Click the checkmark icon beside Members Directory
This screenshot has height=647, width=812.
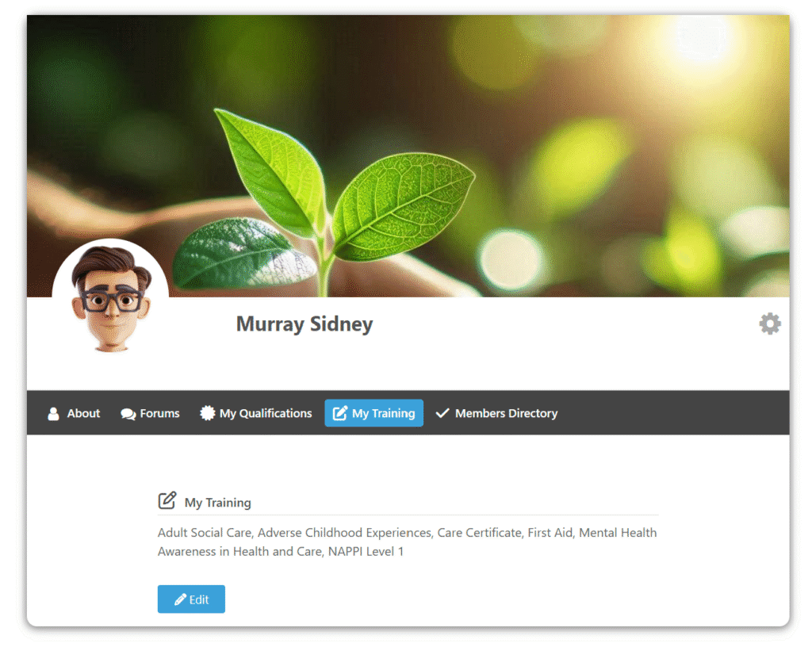(442, 413)
